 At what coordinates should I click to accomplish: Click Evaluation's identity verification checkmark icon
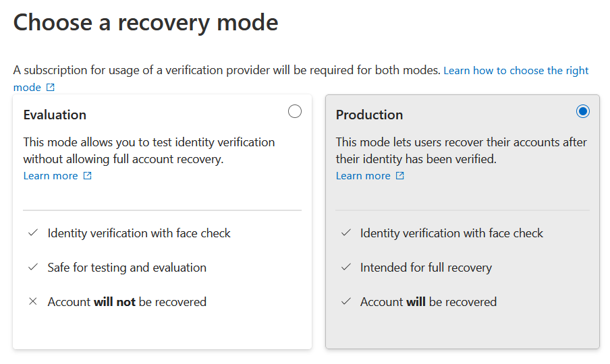click(x=32, y=233)
